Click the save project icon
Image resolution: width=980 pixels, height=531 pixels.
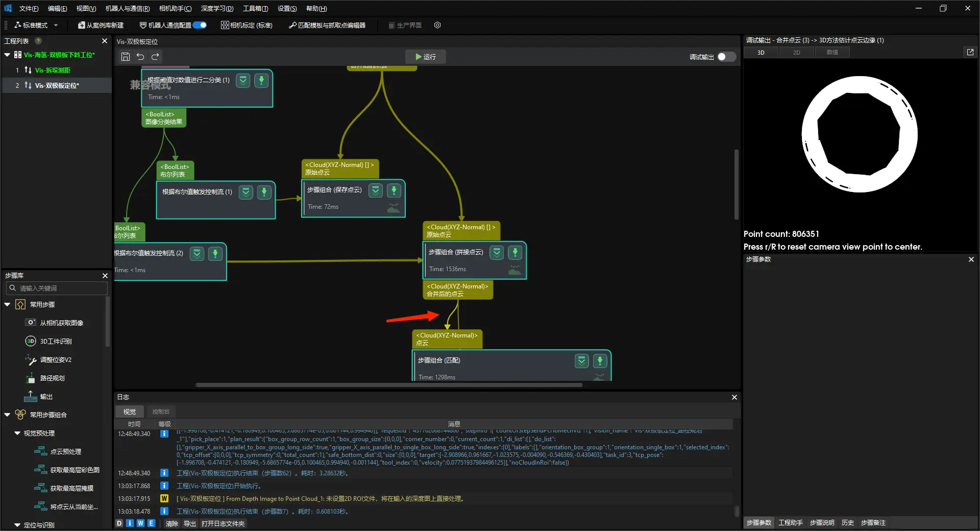(x=126, y=57)
